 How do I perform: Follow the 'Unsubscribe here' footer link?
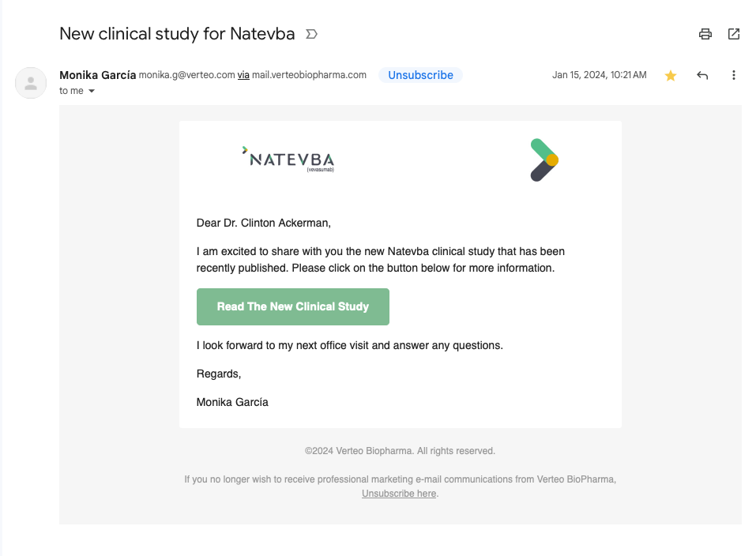(x=399, y=494)
